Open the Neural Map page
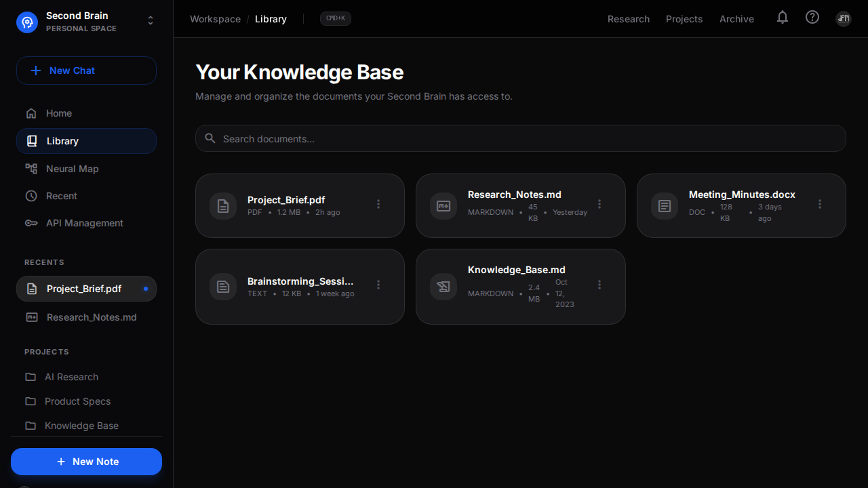The image size is (868, 488). point(72,169)
